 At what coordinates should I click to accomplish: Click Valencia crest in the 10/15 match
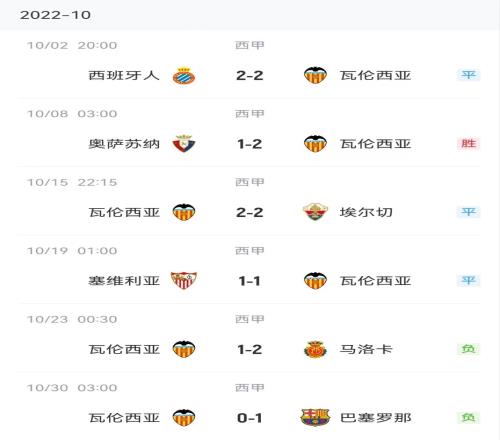coord(184,212)
